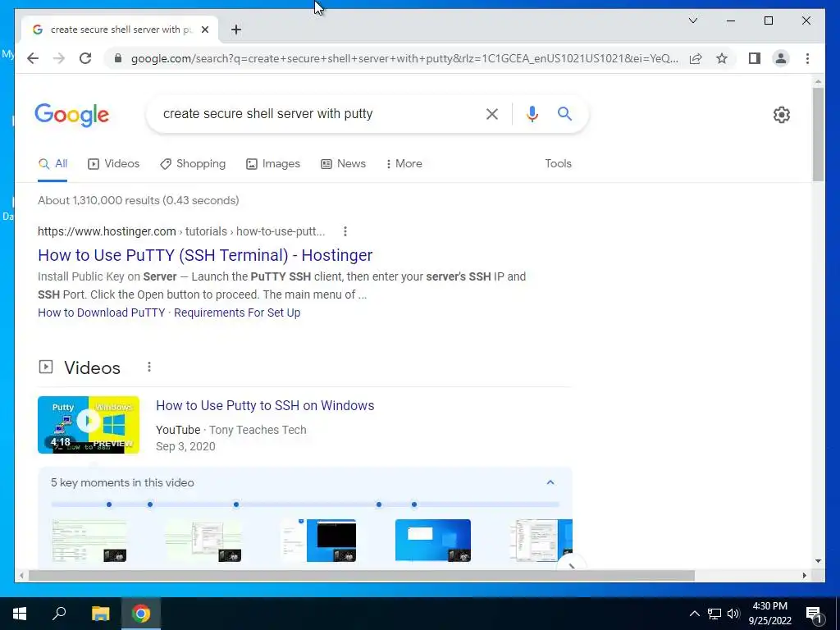The image size is (840, 630).
Task: Open the Windows Start menu
Action: tap(20, 614)
